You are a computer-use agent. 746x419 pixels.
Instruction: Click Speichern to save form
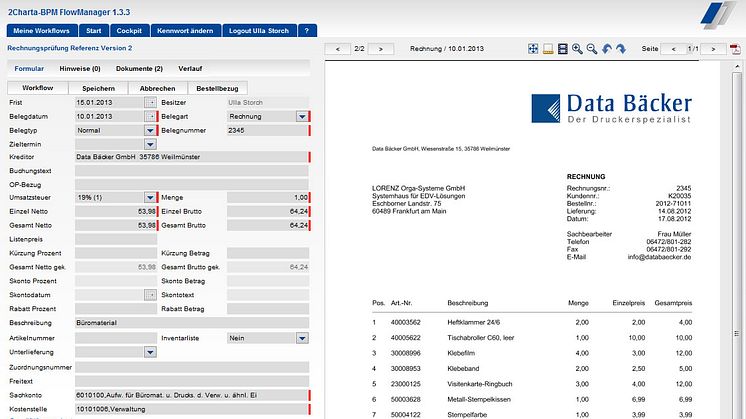98,88
